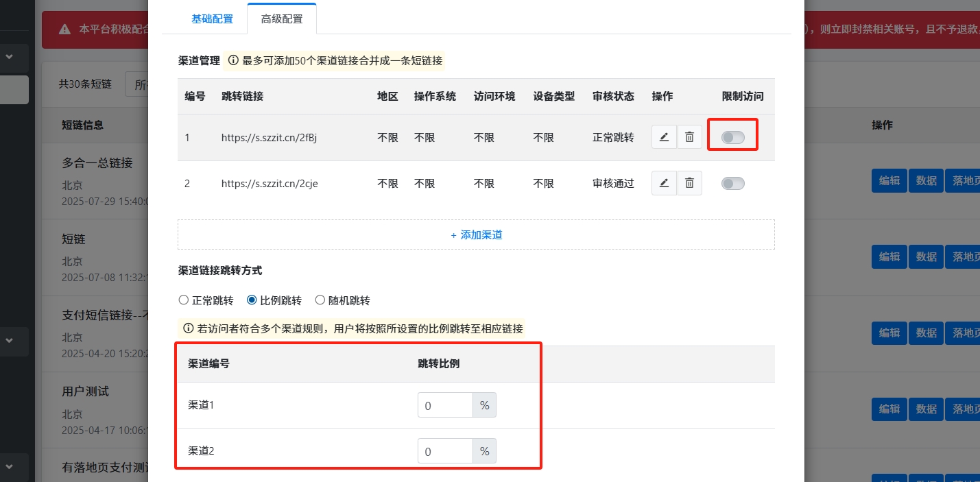980x482 pixels.
Task: Toggle 限制访问 switch for channel 2
Action: tap(732, 183)
